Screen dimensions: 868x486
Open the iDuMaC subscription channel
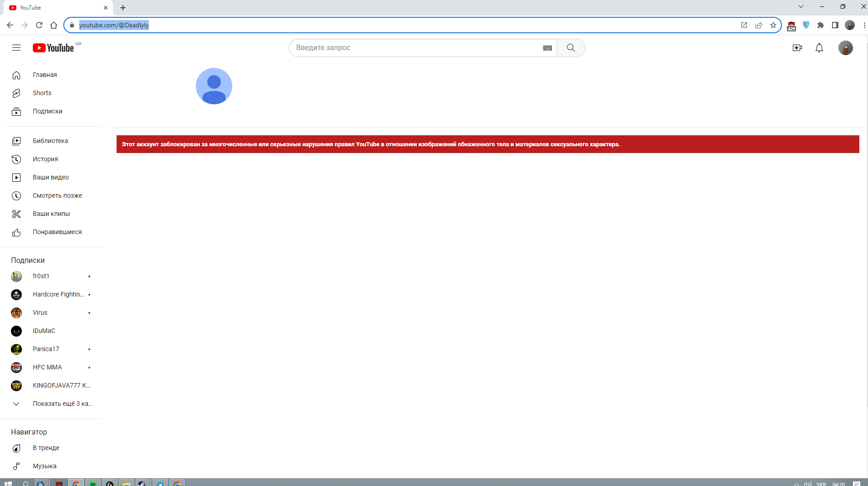[x=51, y=331]
